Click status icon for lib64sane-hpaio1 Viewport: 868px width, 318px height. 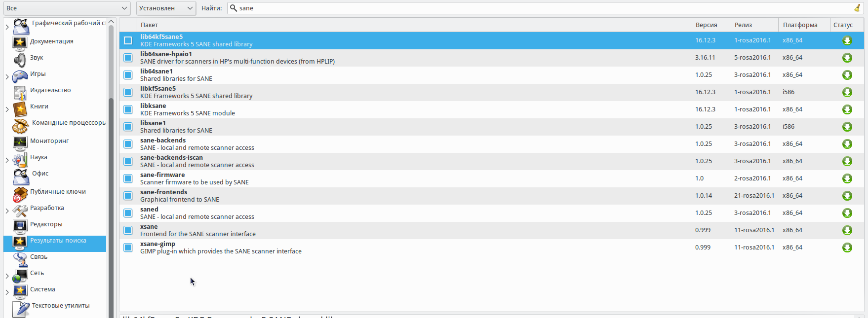tap(847, 58)
